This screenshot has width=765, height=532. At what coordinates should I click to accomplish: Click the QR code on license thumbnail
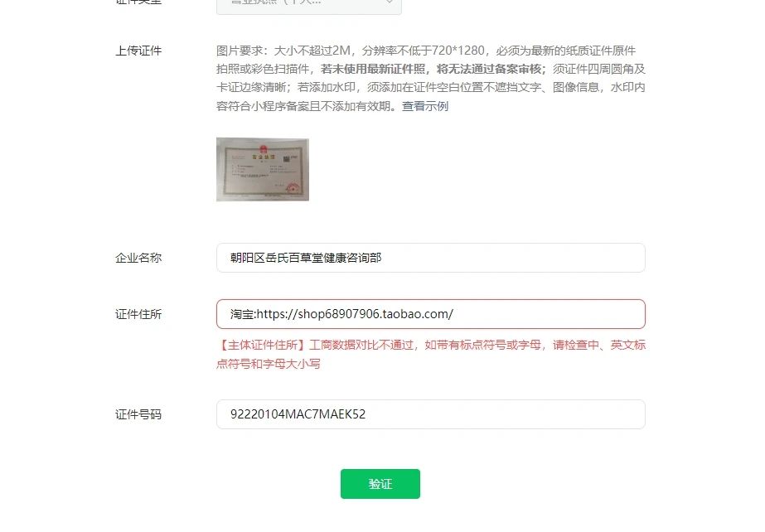(288, 158)
